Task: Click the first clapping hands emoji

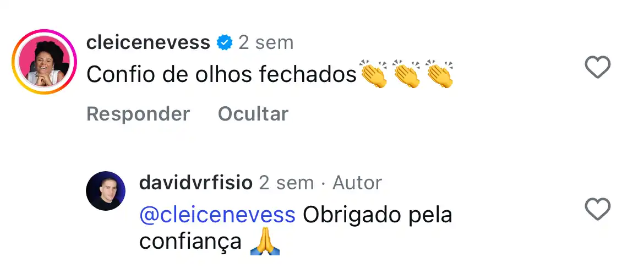Action: [374, 75]
